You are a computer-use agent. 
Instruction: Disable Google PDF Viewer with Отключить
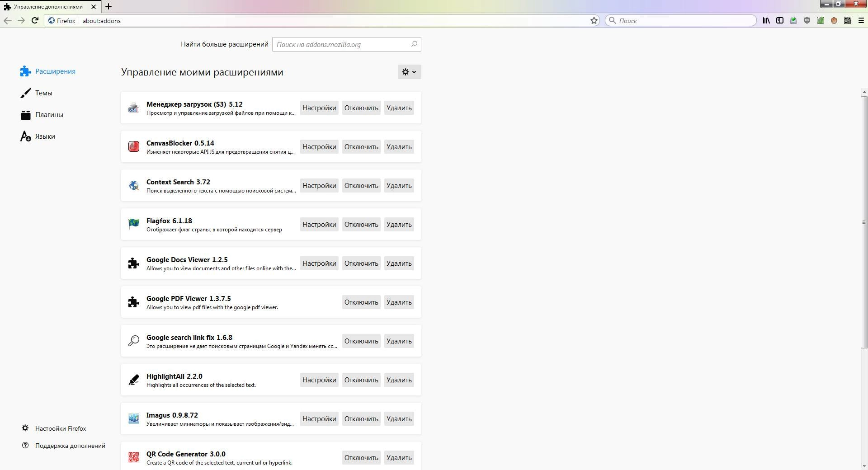[361, 302]
